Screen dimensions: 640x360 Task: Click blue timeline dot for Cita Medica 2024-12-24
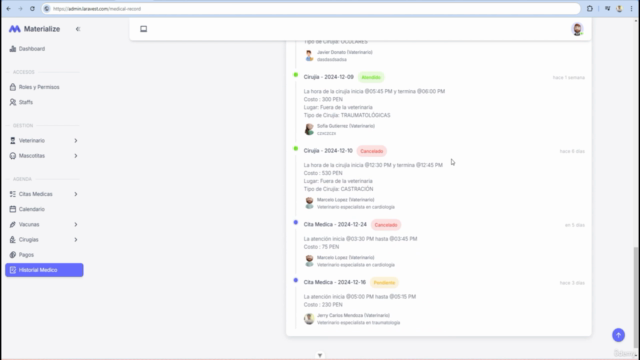point(296,222)
